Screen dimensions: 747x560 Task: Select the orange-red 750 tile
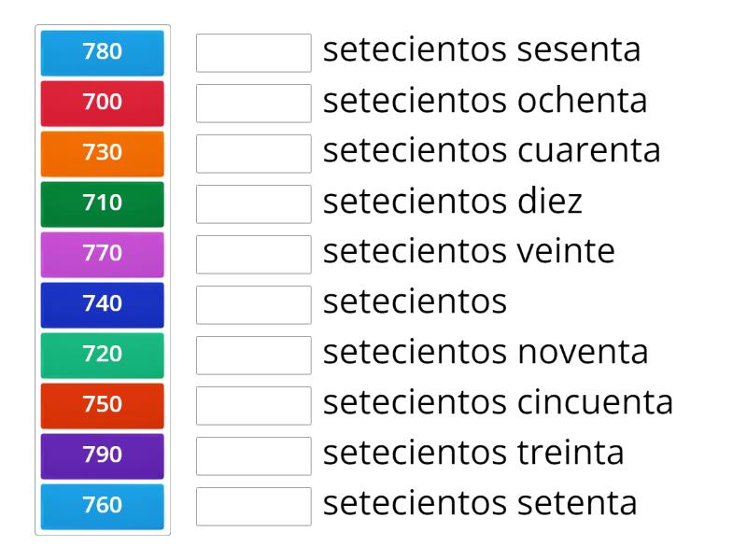pyautogui.click(x=101, y=405)
